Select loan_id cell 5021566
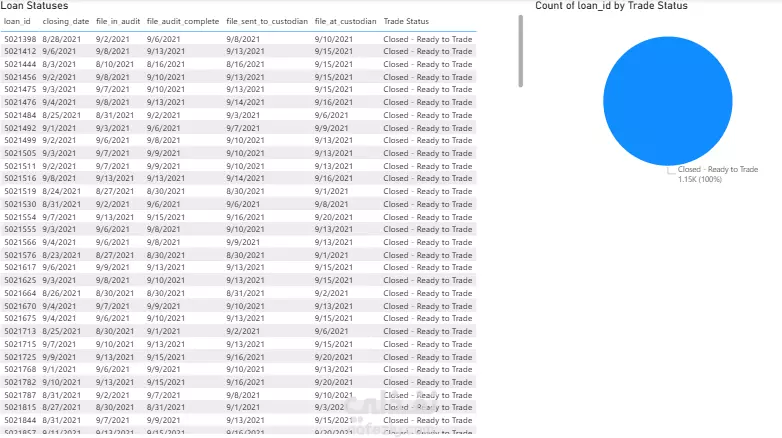Viewport: 782px width, 438px height. [x=20, y=242]
